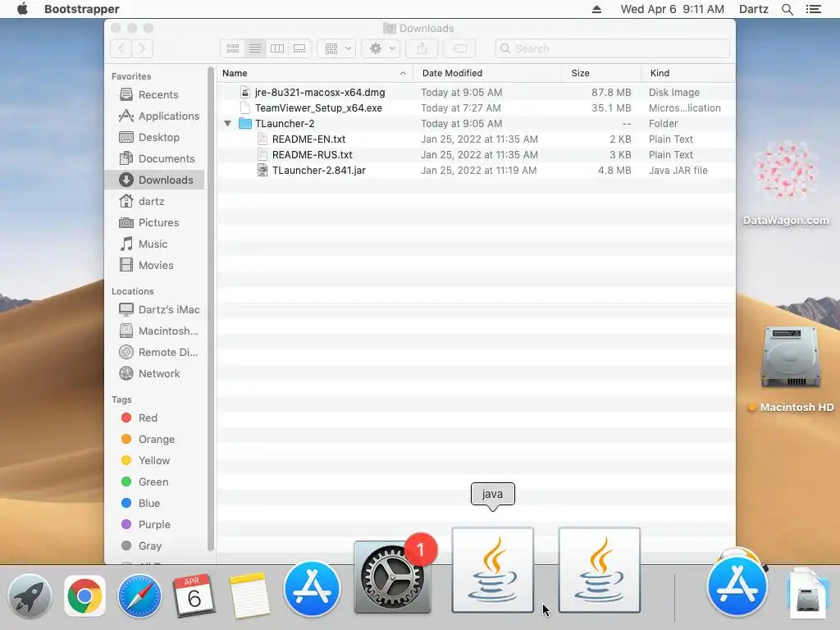The image size is (840, 630).
Task: Select the Green tag
Action: click(153, 482)
